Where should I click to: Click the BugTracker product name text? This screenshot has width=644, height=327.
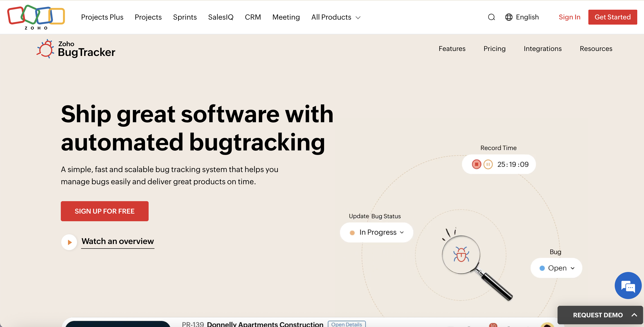point(86,52)
